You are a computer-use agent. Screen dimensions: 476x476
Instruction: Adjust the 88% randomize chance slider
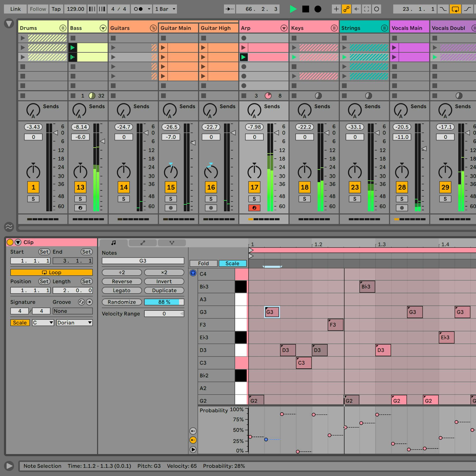point(164,302)
